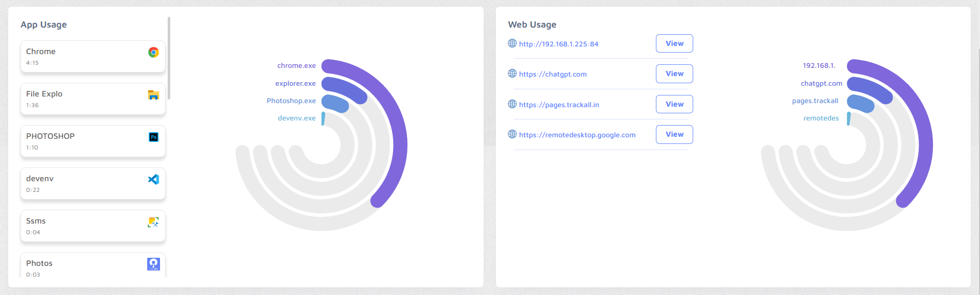Select the Photoshop.exe chart legend label
This screenshot has height=295, width=980.
291,101
